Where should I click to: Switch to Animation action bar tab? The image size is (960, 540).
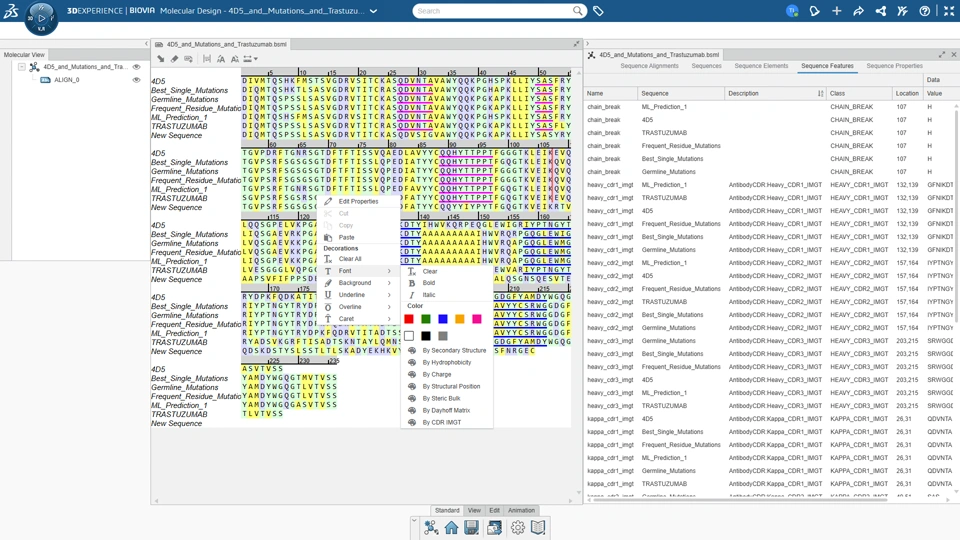tap(521, 510)
